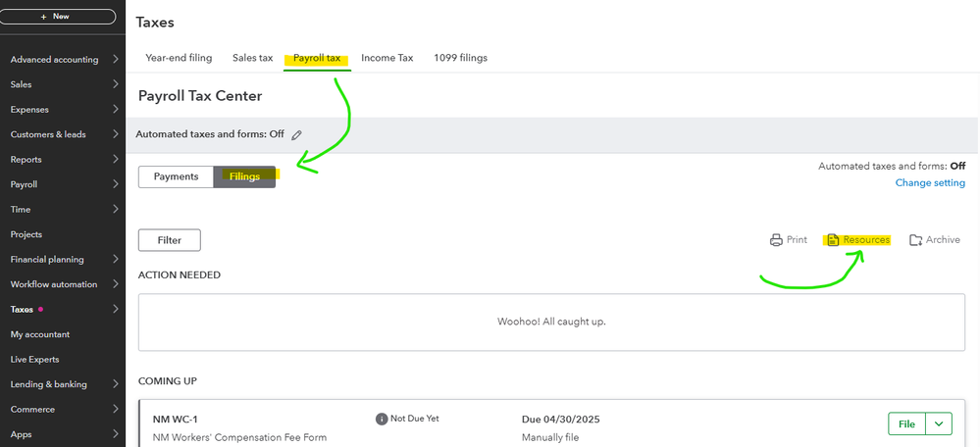The image size is (980, 447).
Task: Click the pink notification dot beside Taxes
Action: [x=40, y=309]
